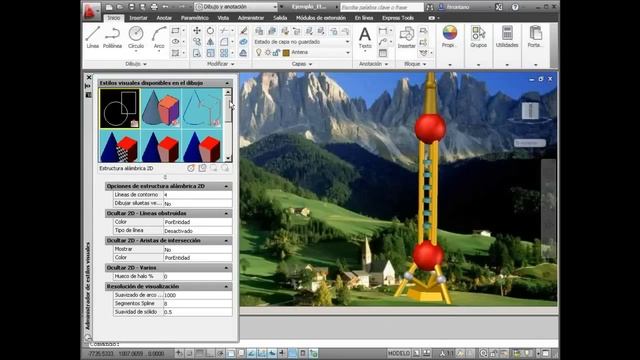
Task: Open the Antena layer dropdown
Action: [348, 52]
